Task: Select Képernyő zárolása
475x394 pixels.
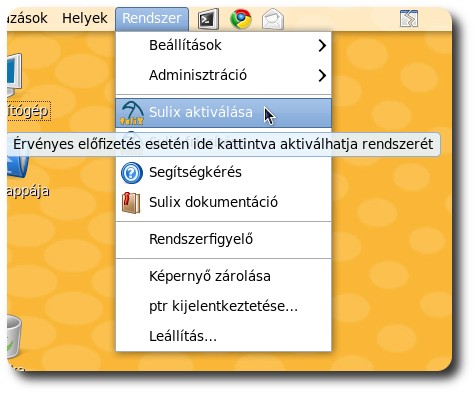Action: (x=223, y=276)
